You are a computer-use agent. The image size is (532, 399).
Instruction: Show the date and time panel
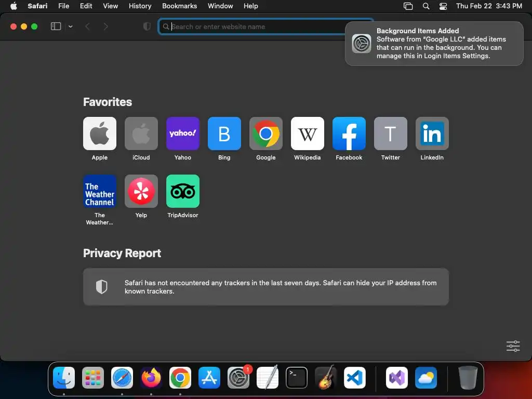489,6
